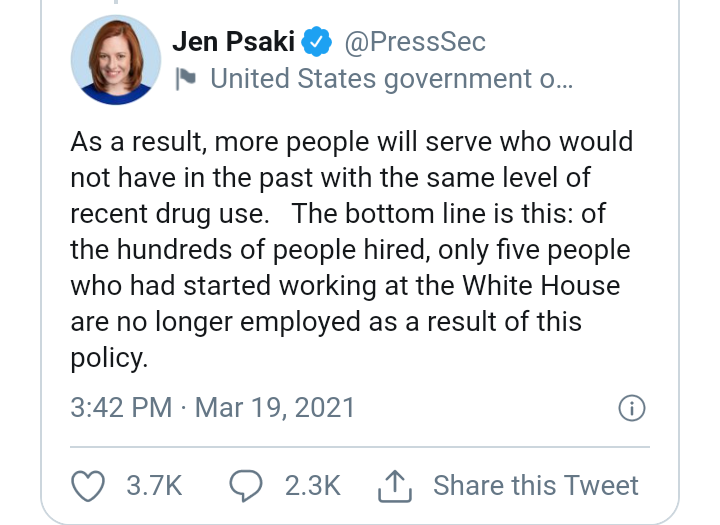Click the Jen Psaki display name
This screenshot has width=720, height=525.
(233, 42)
